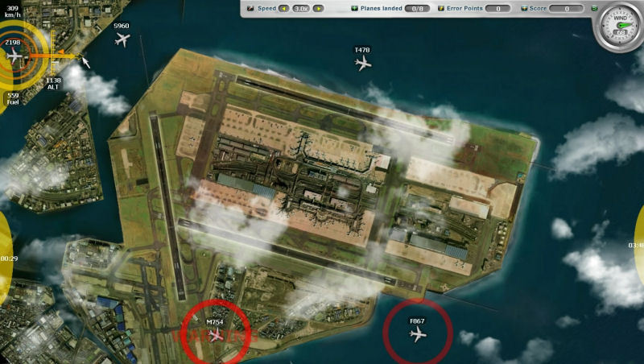The width and height of the screenshot is (644, 364).
Task: Click the Score value box
Action: click(567, 8)
